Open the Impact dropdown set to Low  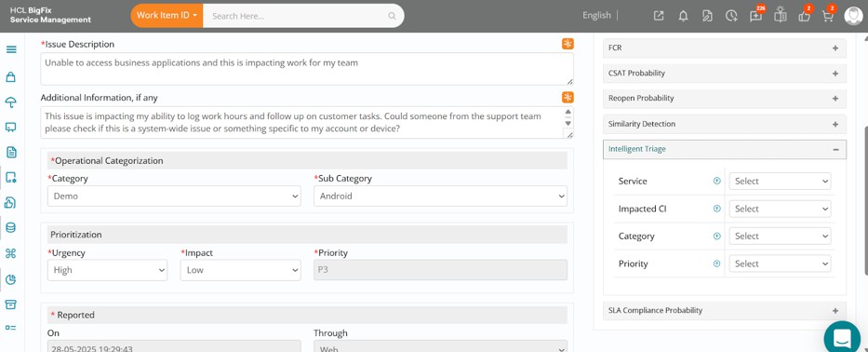point(240,270)
